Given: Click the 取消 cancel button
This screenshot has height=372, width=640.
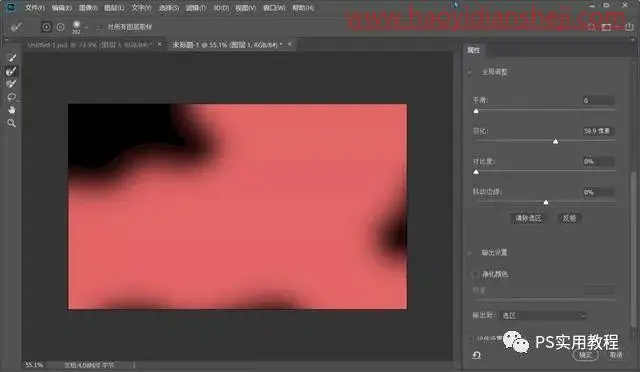Looking at the screenshot, I should click(616, 355).
